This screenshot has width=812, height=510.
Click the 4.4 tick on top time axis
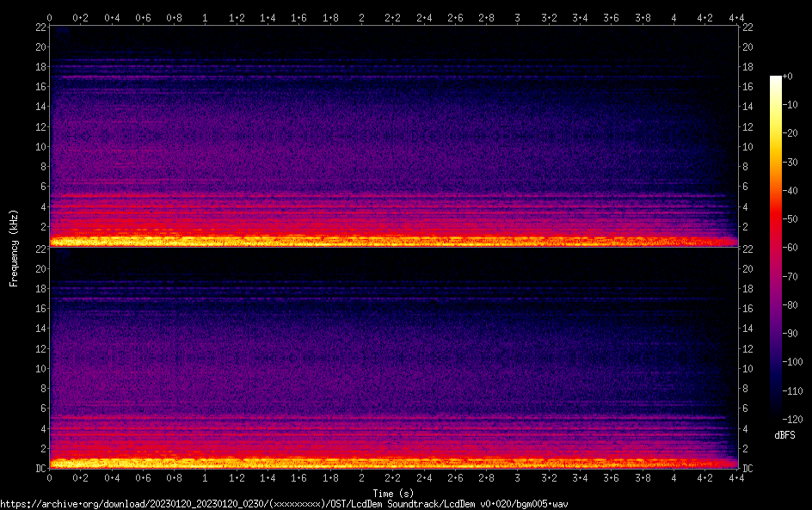736,17
